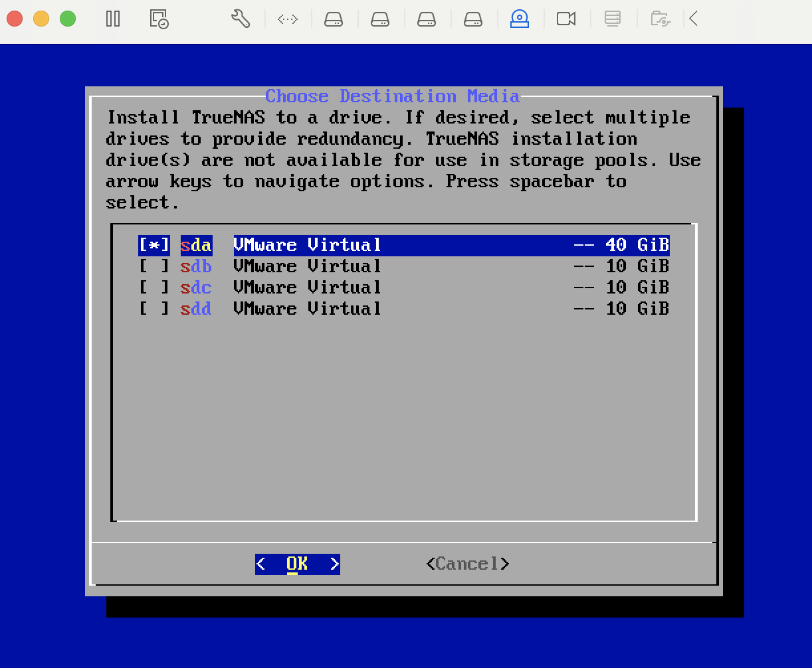
Task: Pause the virtual machine
Action: (113, 19)
